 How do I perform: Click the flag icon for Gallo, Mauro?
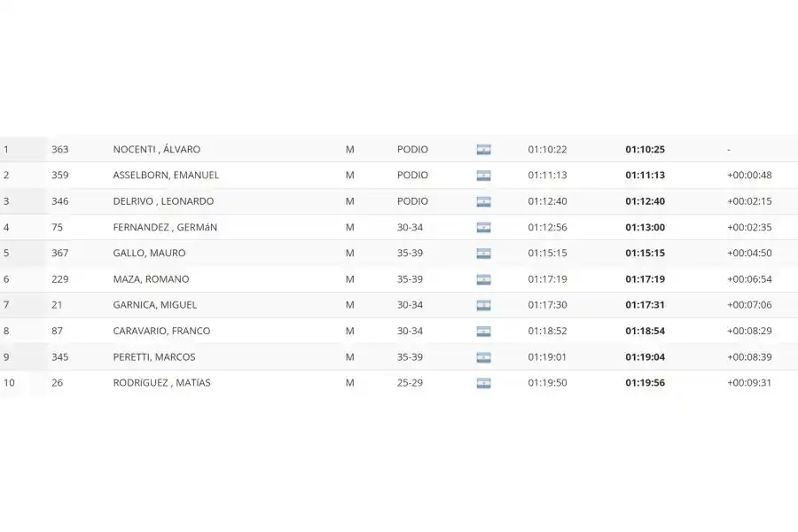[483, 254]
